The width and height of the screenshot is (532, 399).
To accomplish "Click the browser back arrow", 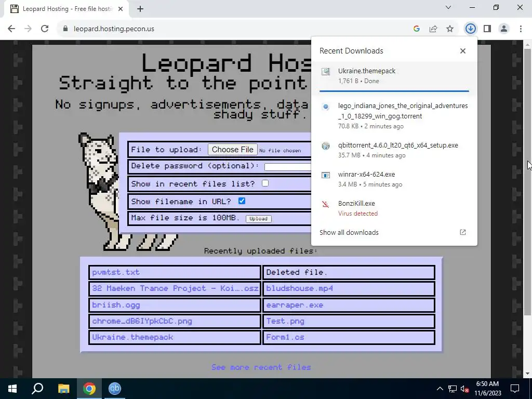I will (x=11, y=29).
